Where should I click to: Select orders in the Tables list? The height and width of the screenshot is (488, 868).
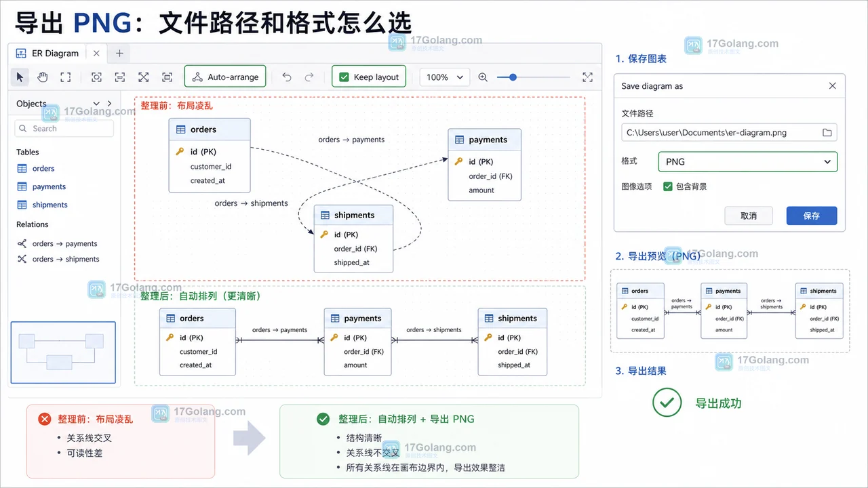(x=43, y=169)
